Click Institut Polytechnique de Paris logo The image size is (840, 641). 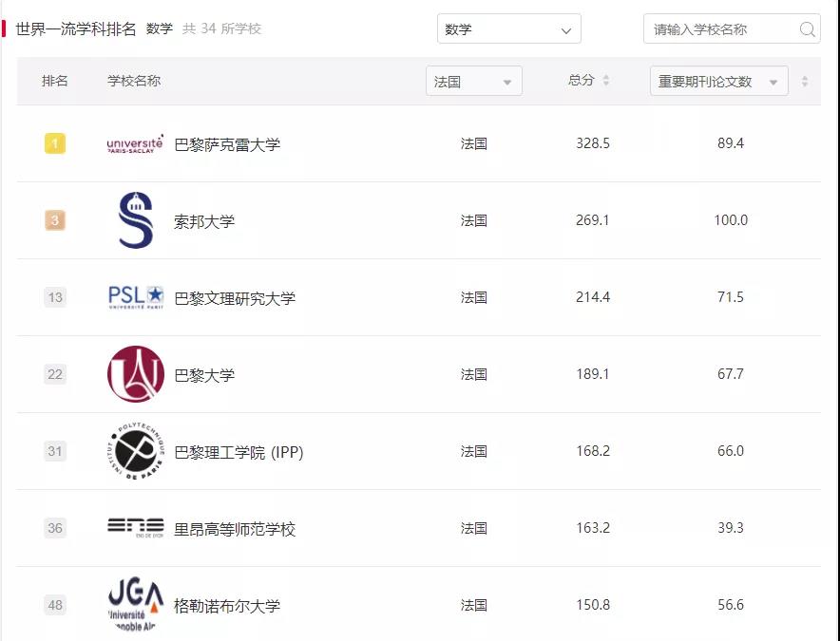[x=136, y=451]
